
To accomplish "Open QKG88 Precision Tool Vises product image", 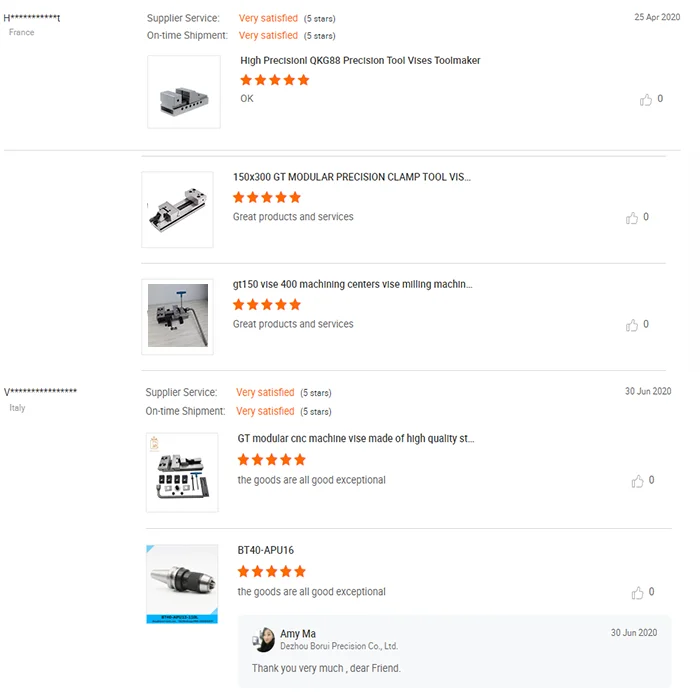I will pyautogui.click(x=184, y=92).
